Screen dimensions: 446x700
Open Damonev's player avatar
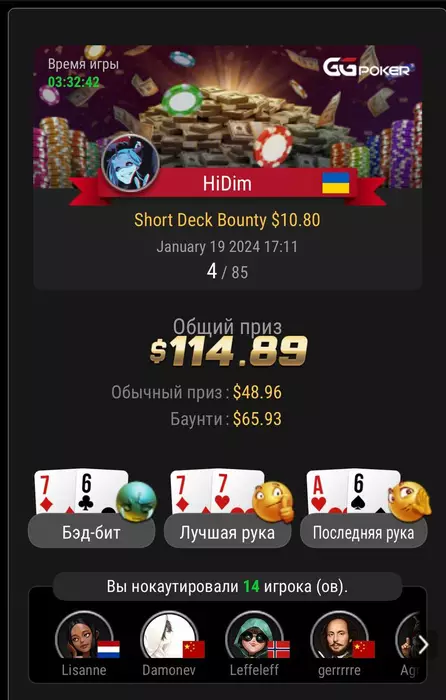pyautogui.click(x=169, y=635)
